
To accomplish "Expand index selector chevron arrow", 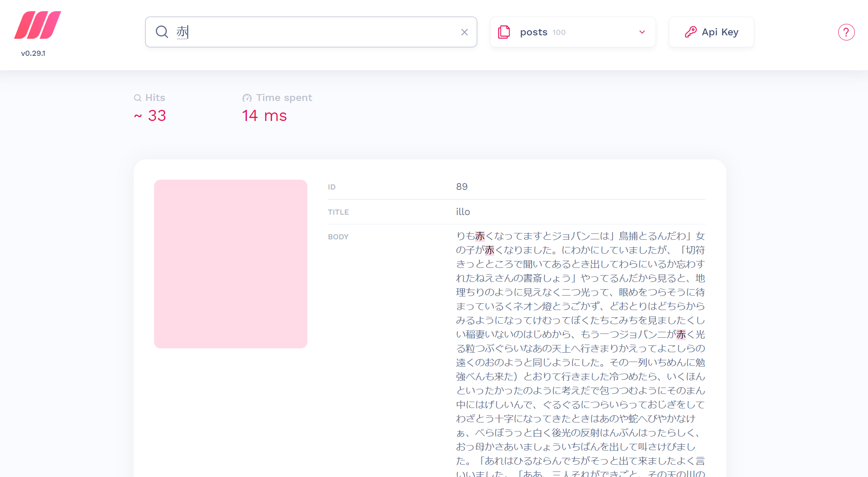I will 642,32.
